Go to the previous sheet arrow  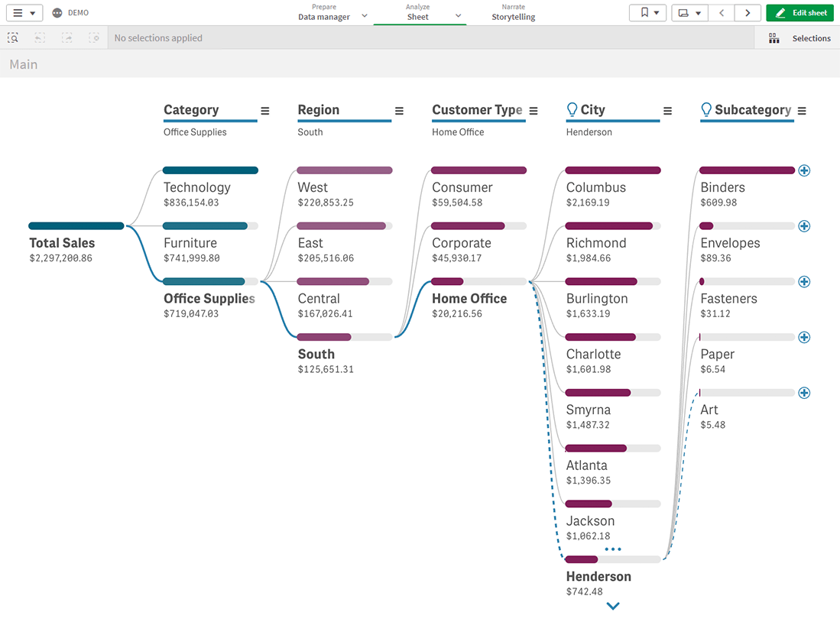coord(721,13)
